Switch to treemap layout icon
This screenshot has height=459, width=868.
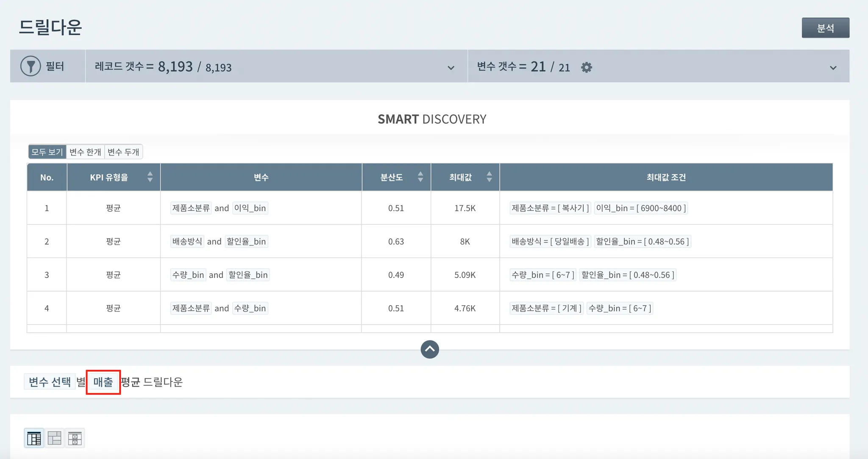54,438
